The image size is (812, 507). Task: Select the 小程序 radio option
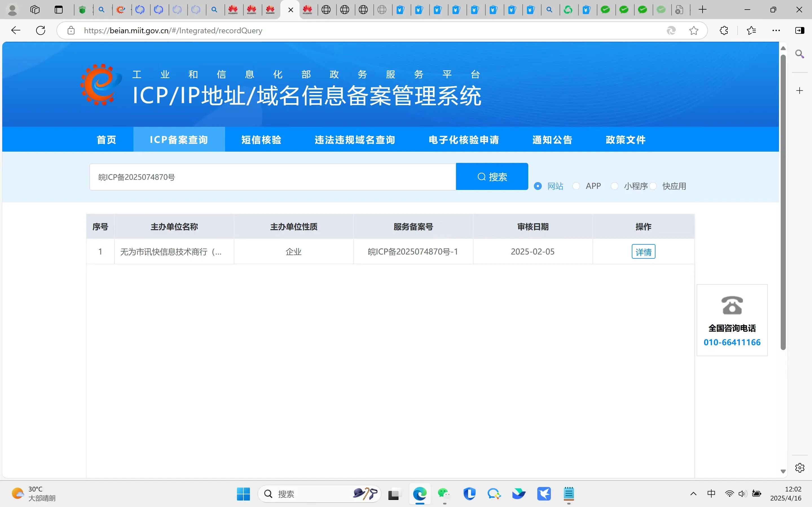(615, 186)
